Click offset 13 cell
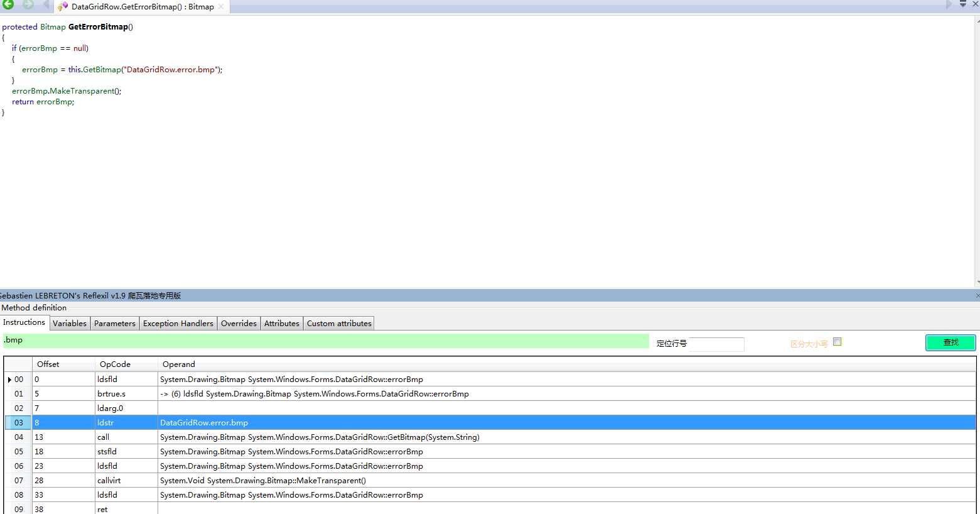 point(63,437)
